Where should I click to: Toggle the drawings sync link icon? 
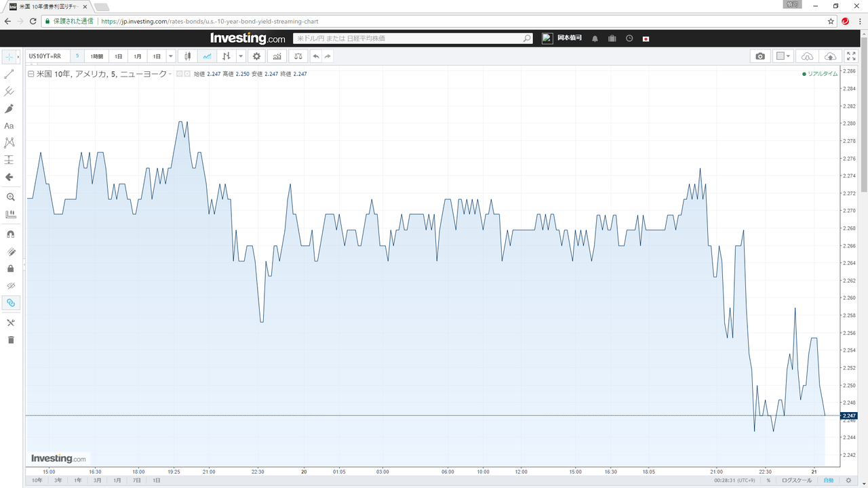click(10, 302)
